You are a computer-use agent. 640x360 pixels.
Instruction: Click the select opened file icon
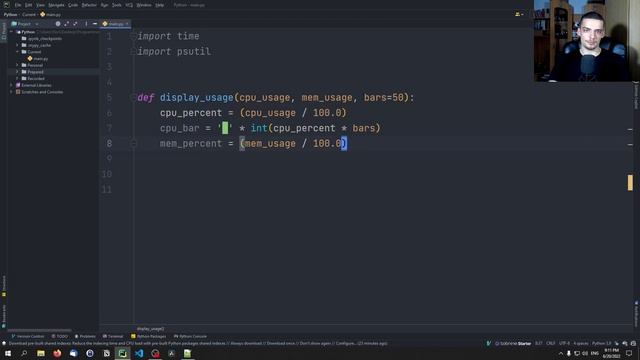pos(58,24)
